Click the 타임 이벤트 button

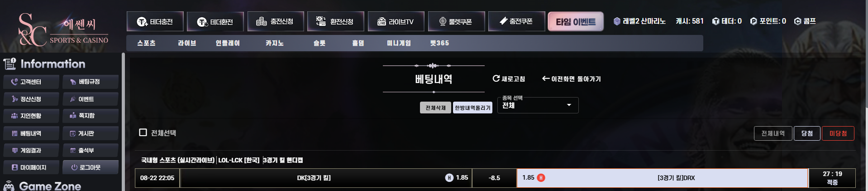pos(576,21)
